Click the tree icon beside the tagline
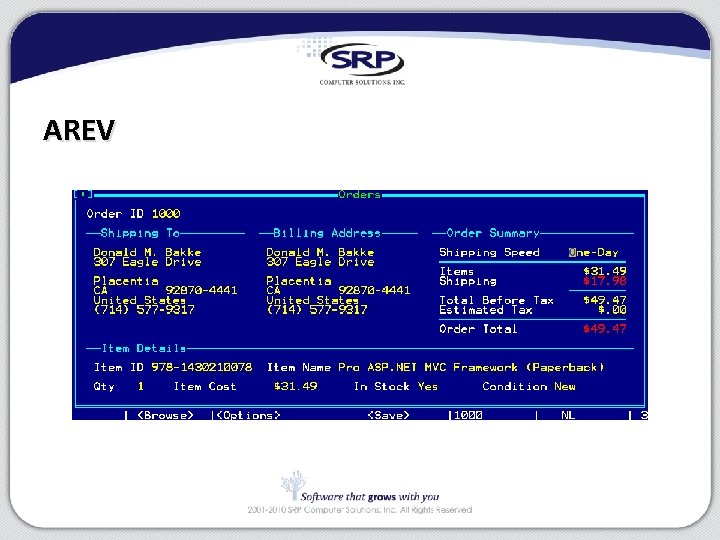Viewport: 720px width, 540px height. (293, 485)
